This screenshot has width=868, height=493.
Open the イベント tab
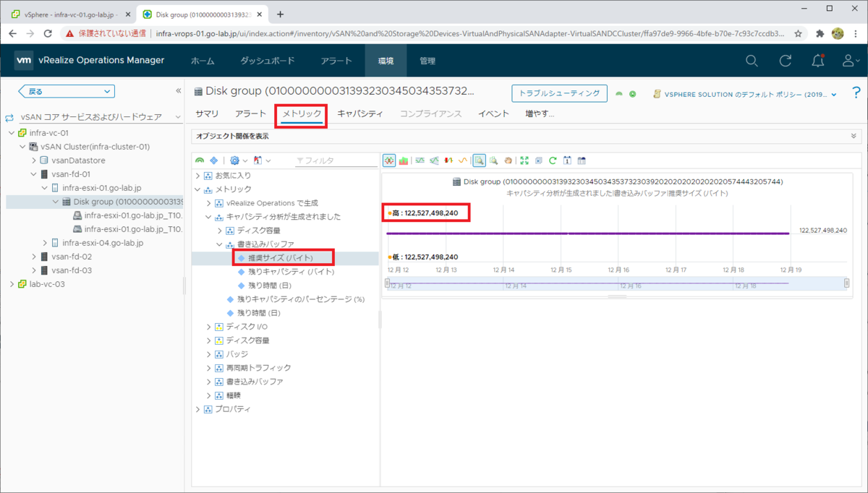pyautogui.click(x=494, y=113)
